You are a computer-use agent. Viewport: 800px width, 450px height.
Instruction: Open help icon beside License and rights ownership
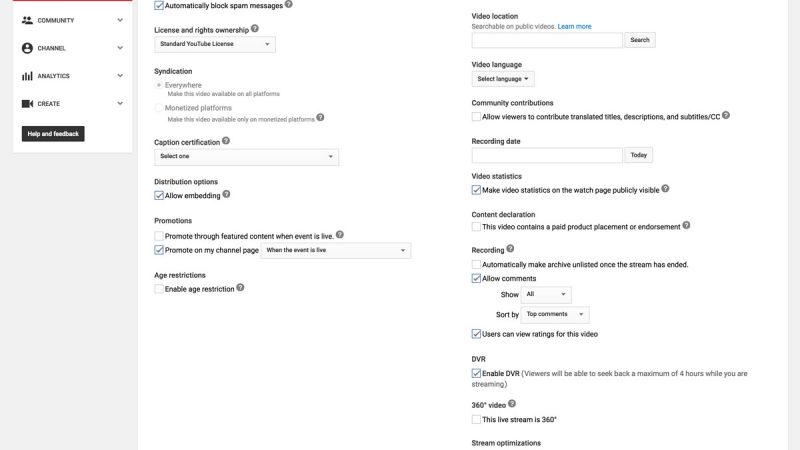[254, 29]
